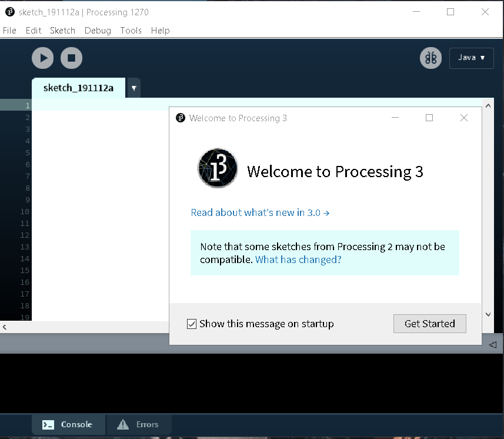
Task: Follow the Read about what's new link
Action: [260, 213]
